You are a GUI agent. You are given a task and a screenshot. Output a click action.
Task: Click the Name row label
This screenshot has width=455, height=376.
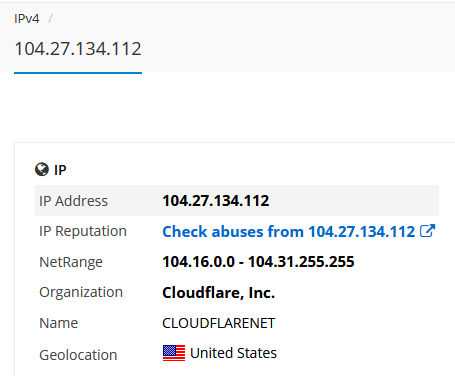pyautogui.click(x=59, y=323)
